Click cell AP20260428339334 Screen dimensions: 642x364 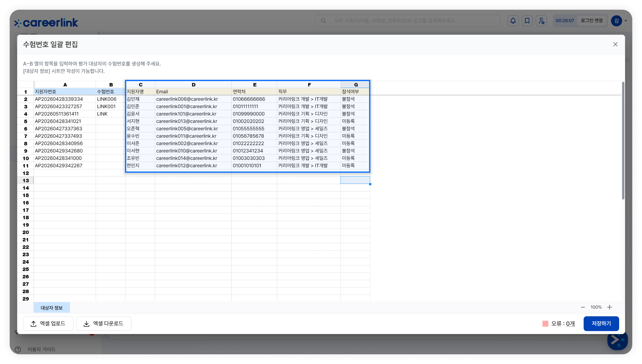65,99
